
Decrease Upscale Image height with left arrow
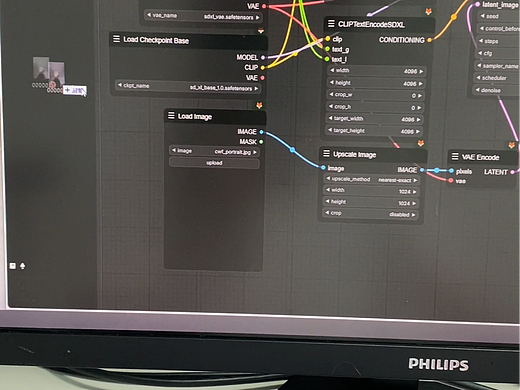pyautogui.click(x=327, y=201)
